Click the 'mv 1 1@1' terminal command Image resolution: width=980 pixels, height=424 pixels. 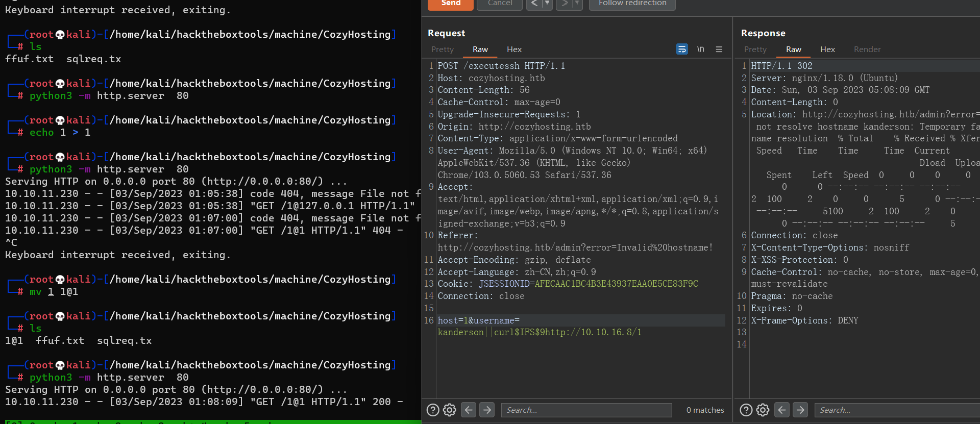pos(54,292)
